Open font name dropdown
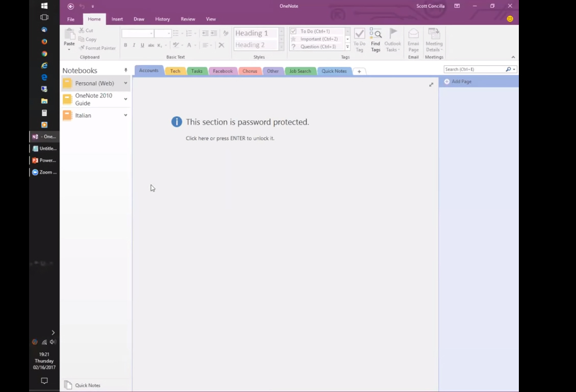 pyautogui.click(x=151, y=33)
